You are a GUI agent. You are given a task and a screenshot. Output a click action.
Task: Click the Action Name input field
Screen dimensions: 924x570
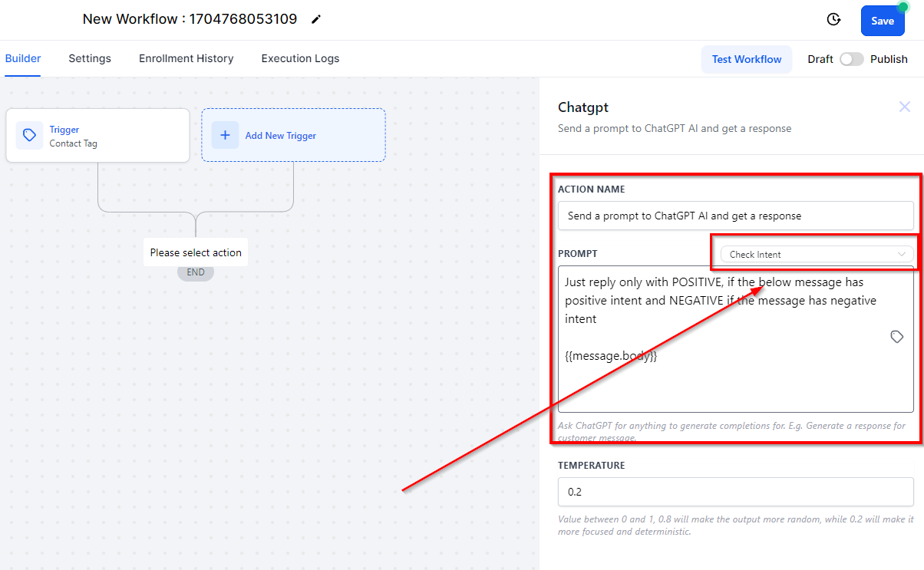tap(736, 216)
